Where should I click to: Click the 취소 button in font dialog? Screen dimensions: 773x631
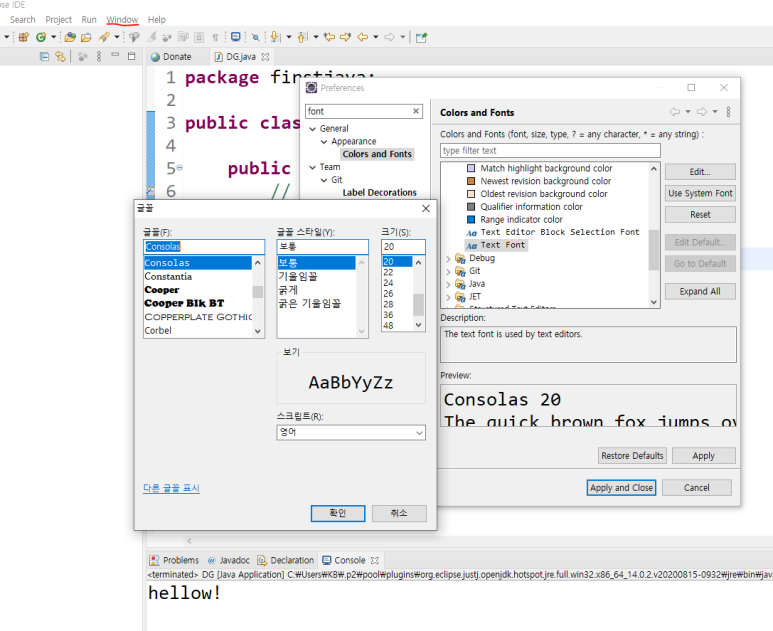click(399, 513)
